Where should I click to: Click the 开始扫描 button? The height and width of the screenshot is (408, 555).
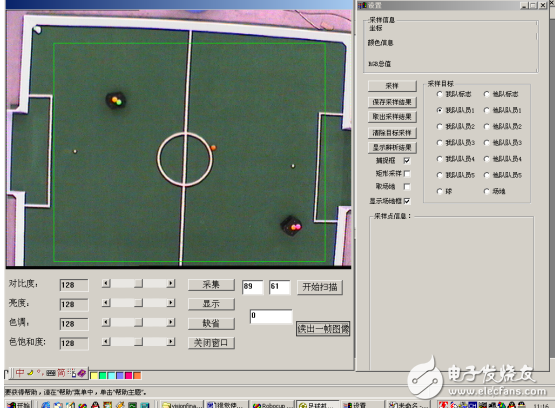[320, 287]
